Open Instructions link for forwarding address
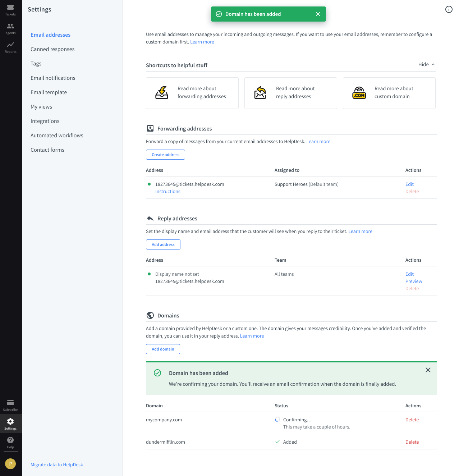459x476 pixels. pos(167,192)
